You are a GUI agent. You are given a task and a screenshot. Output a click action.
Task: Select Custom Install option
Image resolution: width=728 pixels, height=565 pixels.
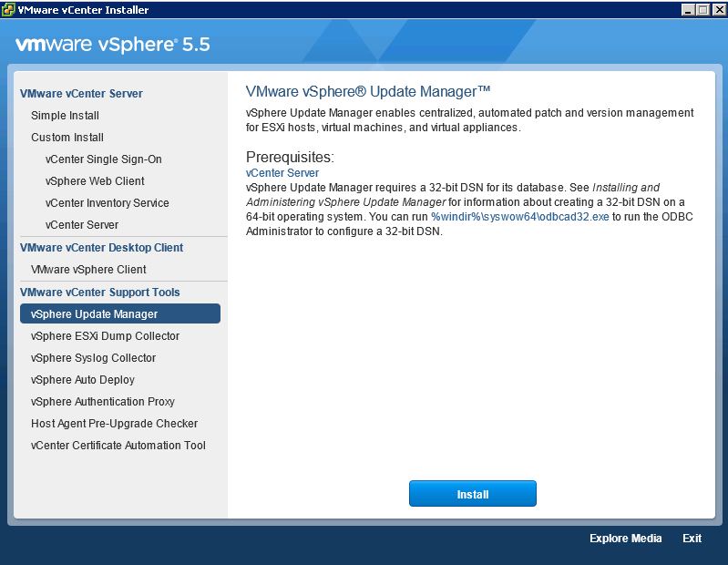point(67,138)
